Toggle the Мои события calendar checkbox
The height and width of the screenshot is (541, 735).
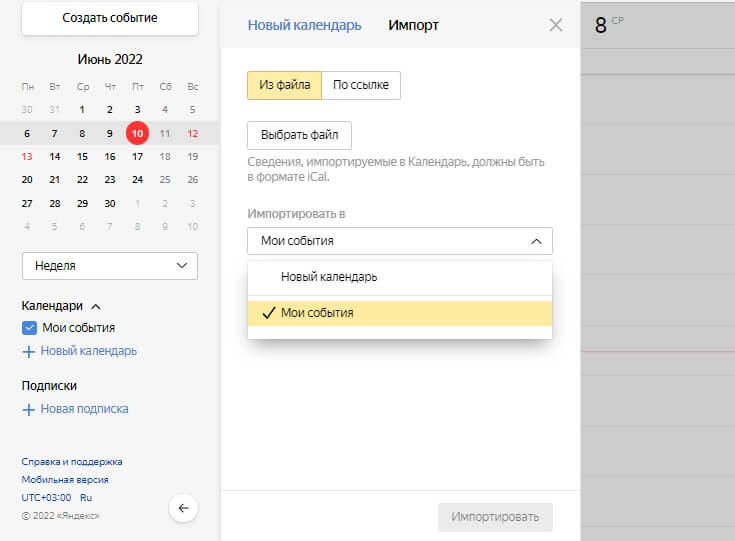coord(29,328)
